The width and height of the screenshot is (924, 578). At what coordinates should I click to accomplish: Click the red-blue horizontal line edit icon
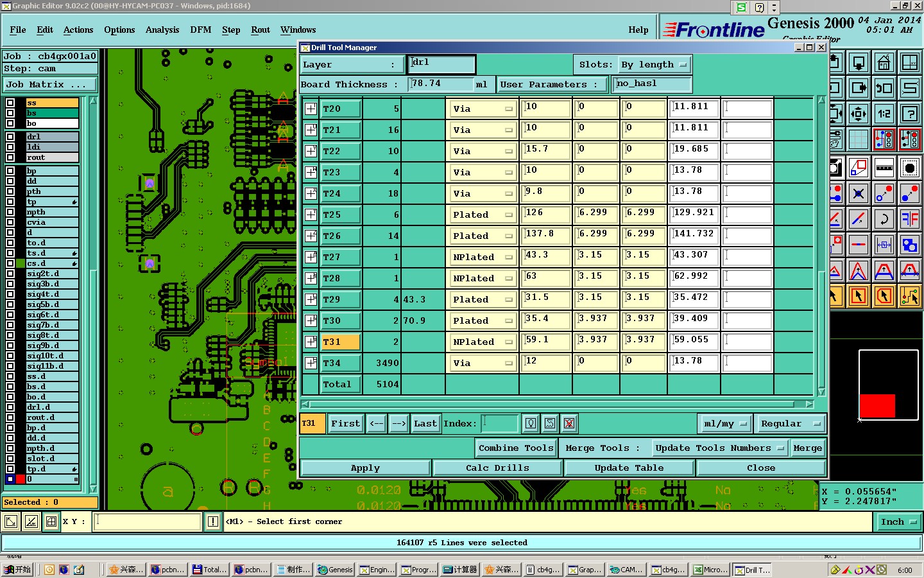click(x=859, y=245)
